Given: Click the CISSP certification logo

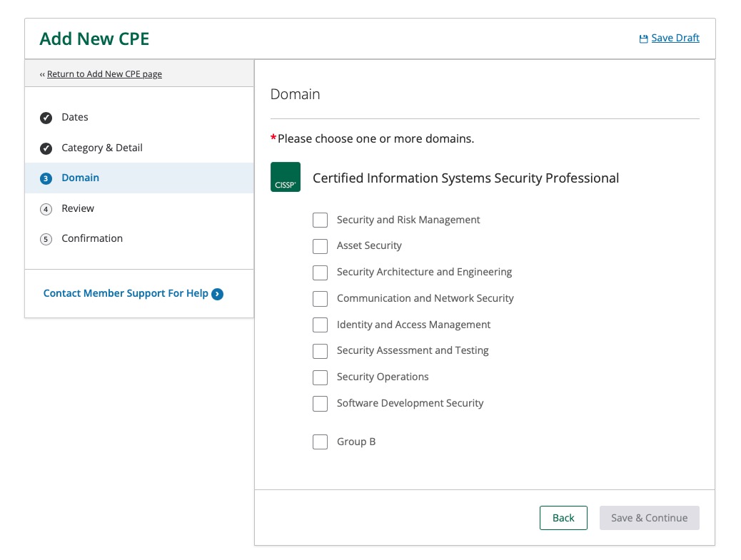Looking at the screenshot, I should 286,177.
